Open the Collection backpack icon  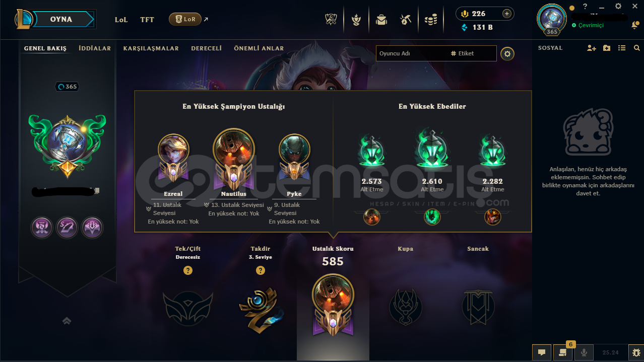pyautogui.click(x=381, y=20)
